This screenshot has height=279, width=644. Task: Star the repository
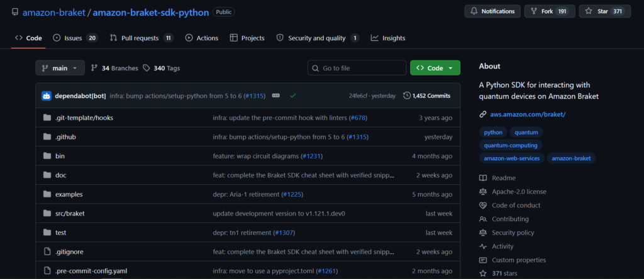point(604,11)
